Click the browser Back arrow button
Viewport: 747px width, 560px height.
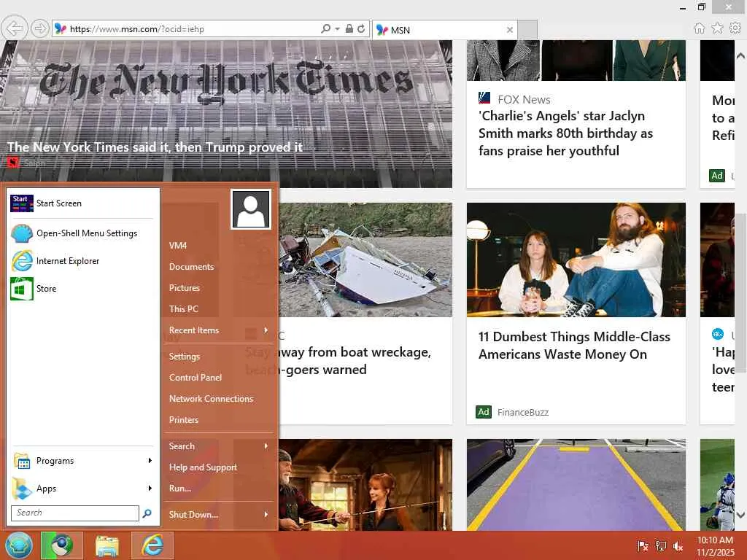coord(15,29)
